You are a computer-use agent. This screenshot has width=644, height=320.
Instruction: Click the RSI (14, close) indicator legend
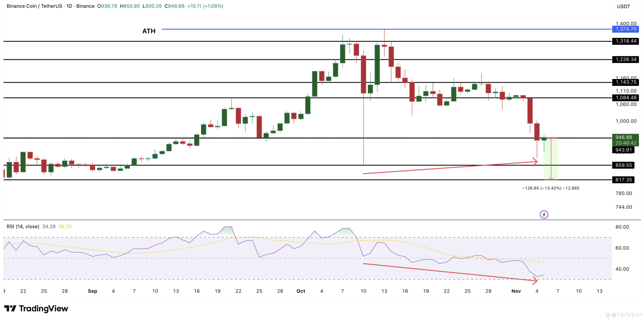(23, 226)
